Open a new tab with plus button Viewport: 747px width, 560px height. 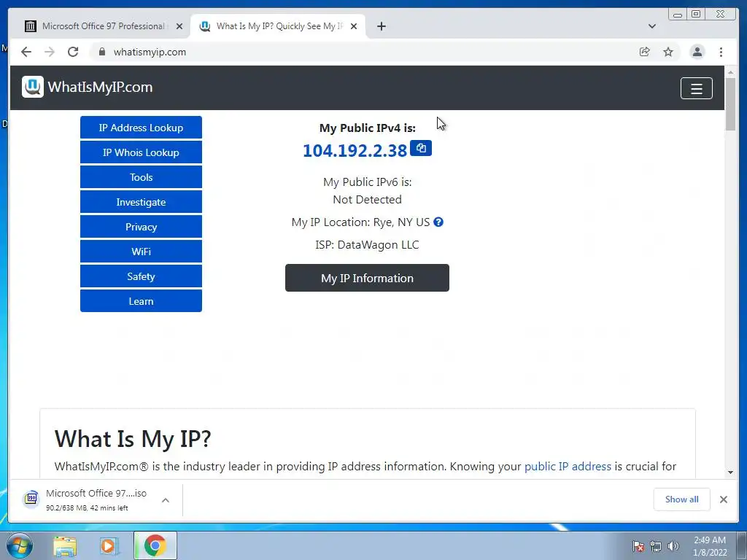[381, 26]
